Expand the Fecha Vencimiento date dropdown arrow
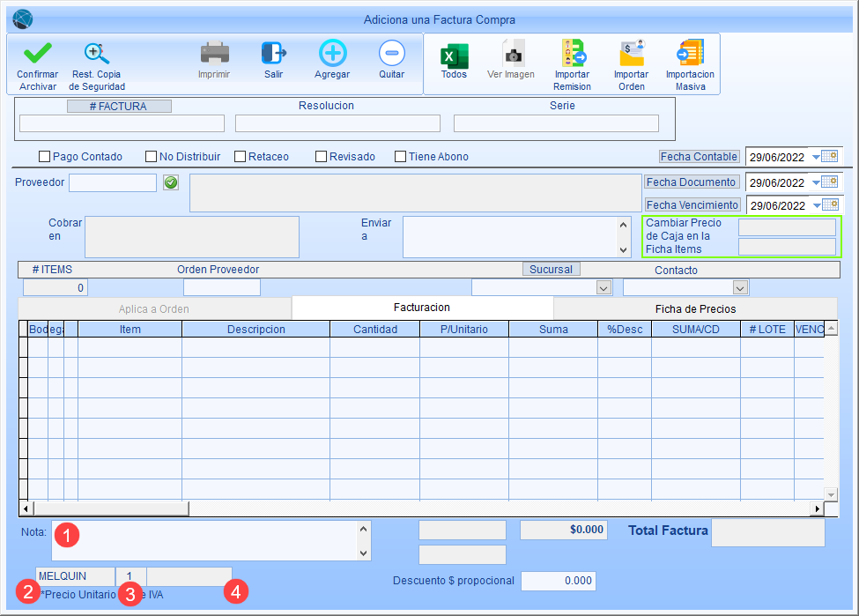The image size is (859, 616). pos(817,205)
